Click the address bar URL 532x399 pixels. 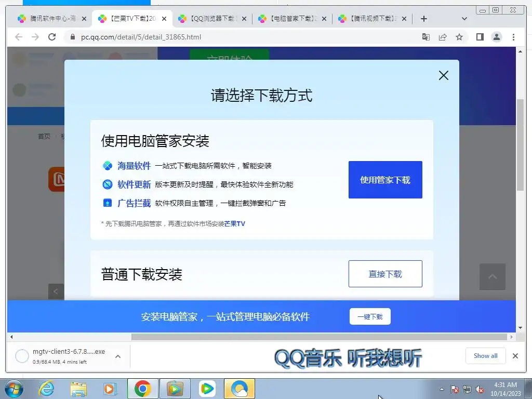[x=141, y=37]
